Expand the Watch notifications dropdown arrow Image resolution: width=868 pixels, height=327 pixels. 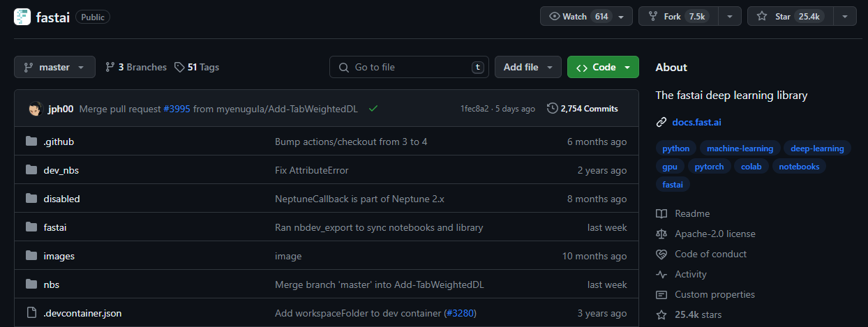click(x=621, y=16)
